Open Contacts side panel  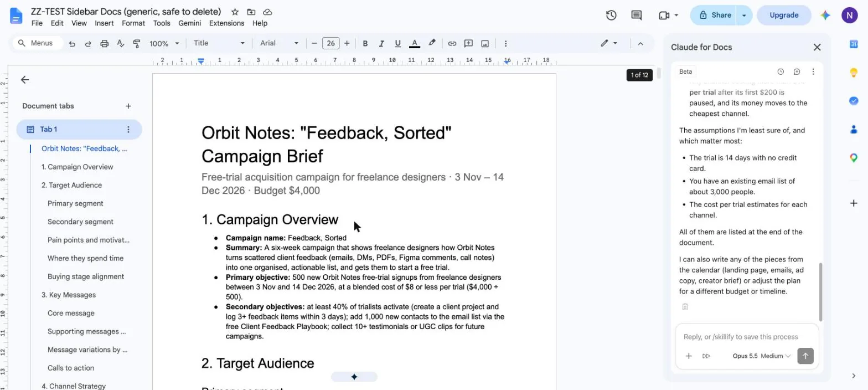point(854,129)
